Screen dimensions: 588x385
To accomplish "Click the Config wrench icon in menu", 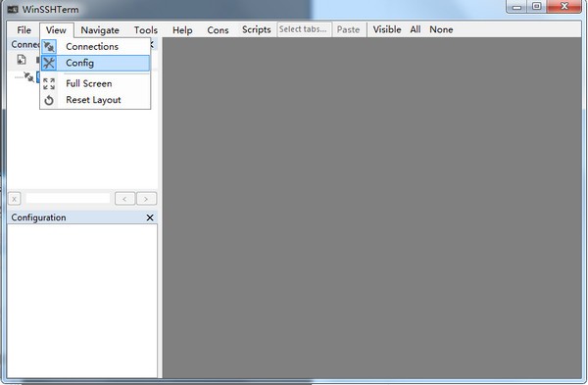I will pos(49,63).
